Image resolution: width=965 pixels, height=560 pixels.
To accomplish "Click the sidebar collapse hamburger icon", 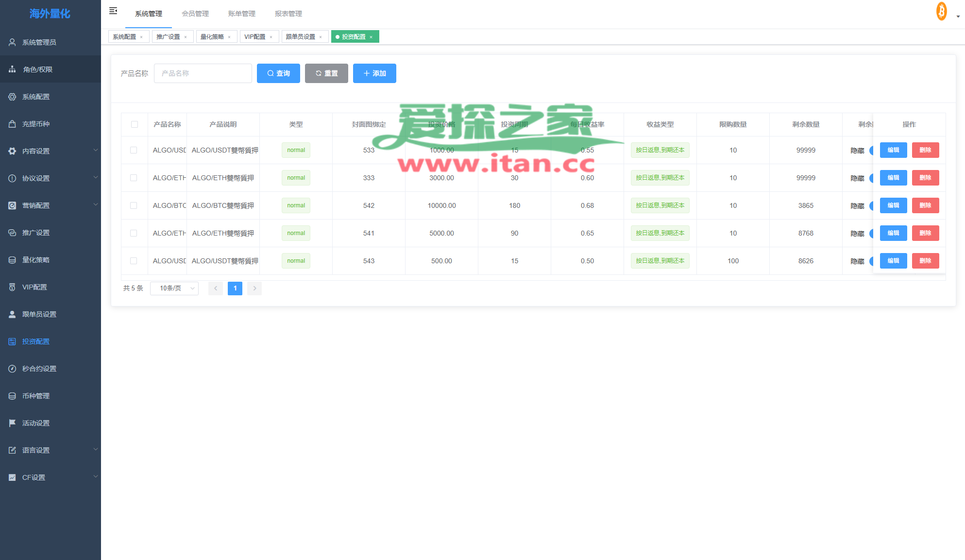I will click(x=113, y=11).
